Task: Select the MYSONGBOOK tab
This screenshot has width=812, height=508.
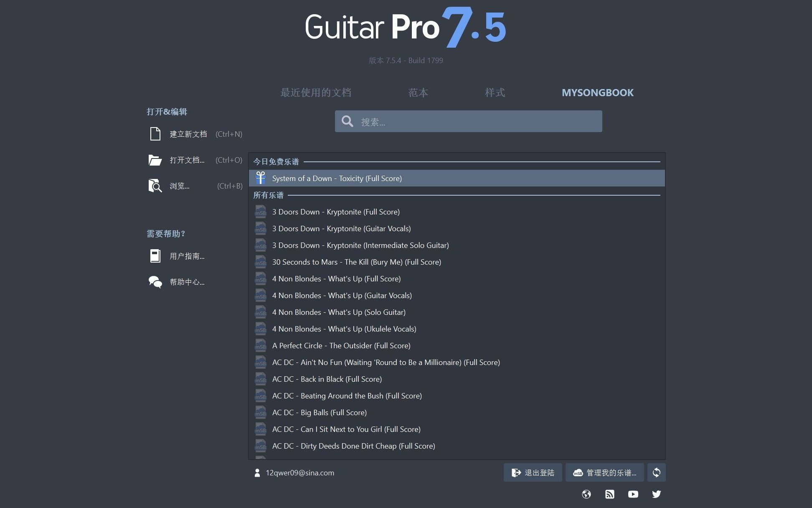Action: (x=598, y=92)
